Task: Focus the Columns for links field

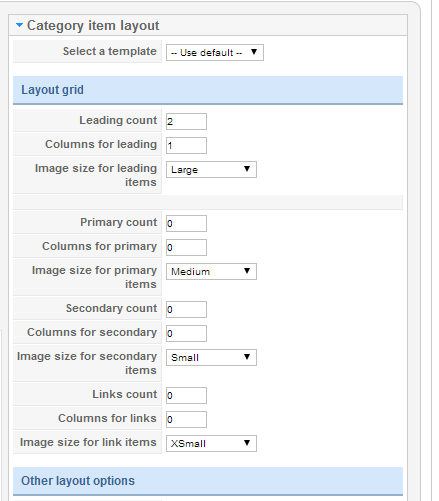Action: tap(186, 419)
